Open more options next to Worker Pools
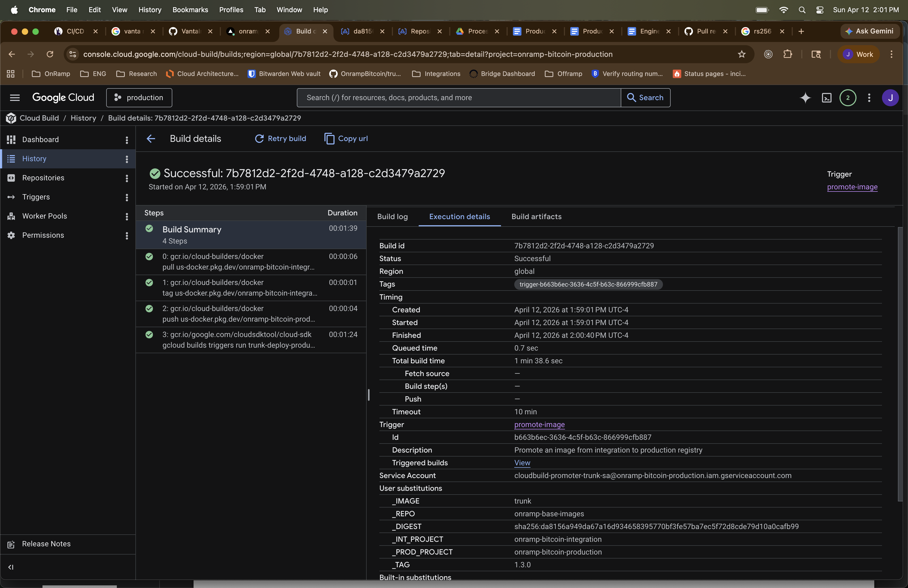 127,216
